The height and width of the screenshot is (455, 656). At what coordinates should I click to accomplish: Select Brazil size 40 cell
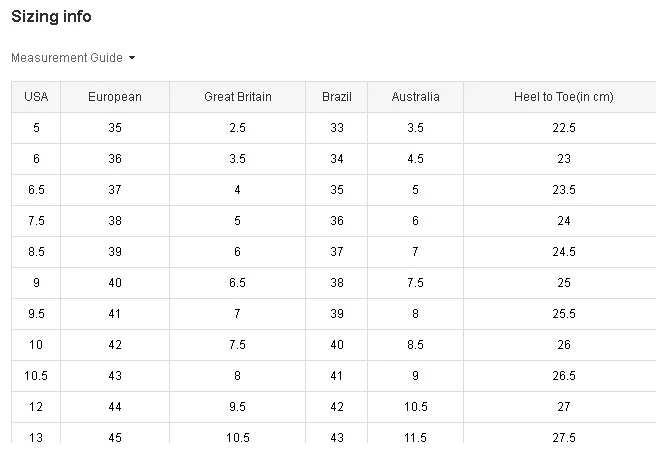tap(337, 345)
